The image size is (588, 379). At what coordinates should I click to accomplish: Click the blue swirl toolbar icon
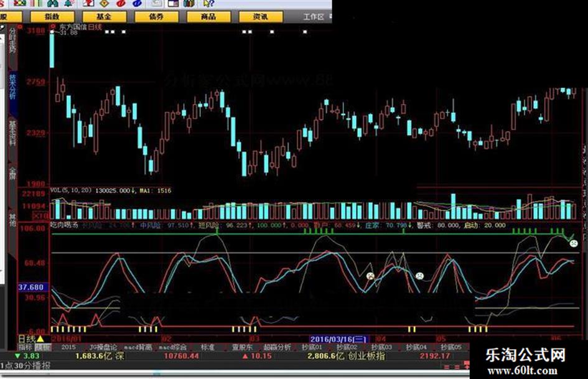[x=138, y=3]
